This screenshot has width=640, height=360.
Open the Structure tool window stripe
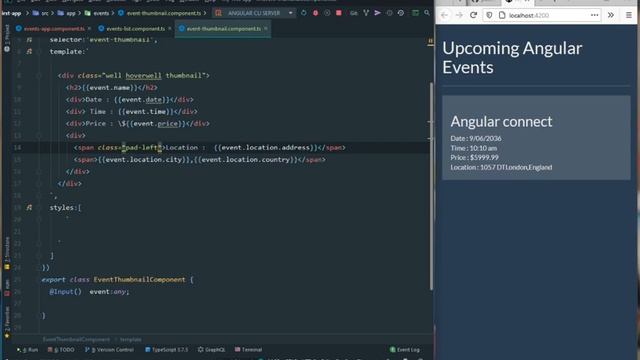(7, 253)
